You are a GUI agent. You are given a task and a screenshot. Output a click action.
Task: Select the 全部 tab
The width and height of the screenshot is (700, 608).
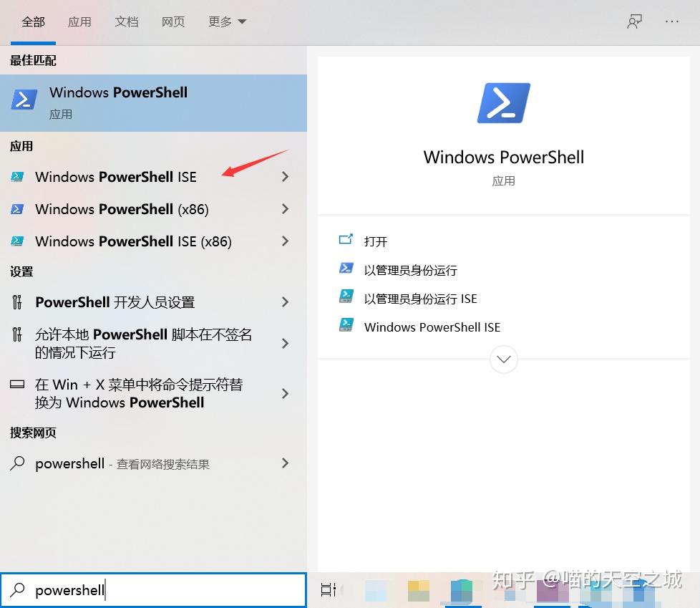pyautogui.click(x=33, y=21)
